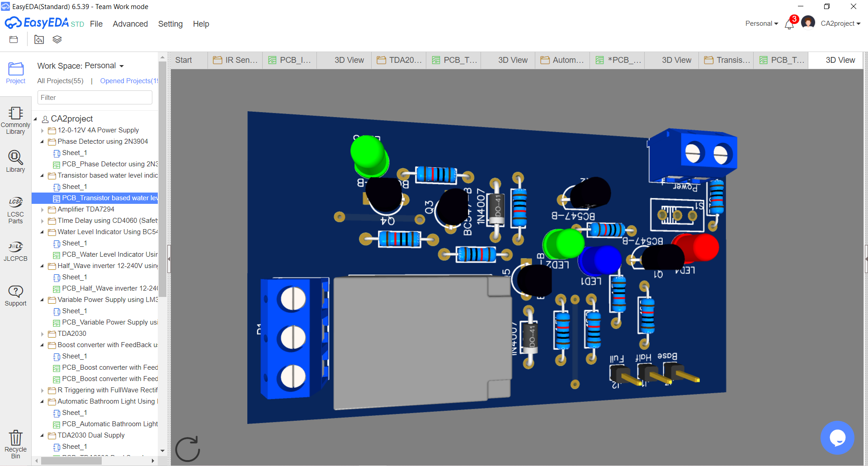Collapse the left panel splitter handle
The width and height of the screenshot is (868, 466).
pos(169,259)
